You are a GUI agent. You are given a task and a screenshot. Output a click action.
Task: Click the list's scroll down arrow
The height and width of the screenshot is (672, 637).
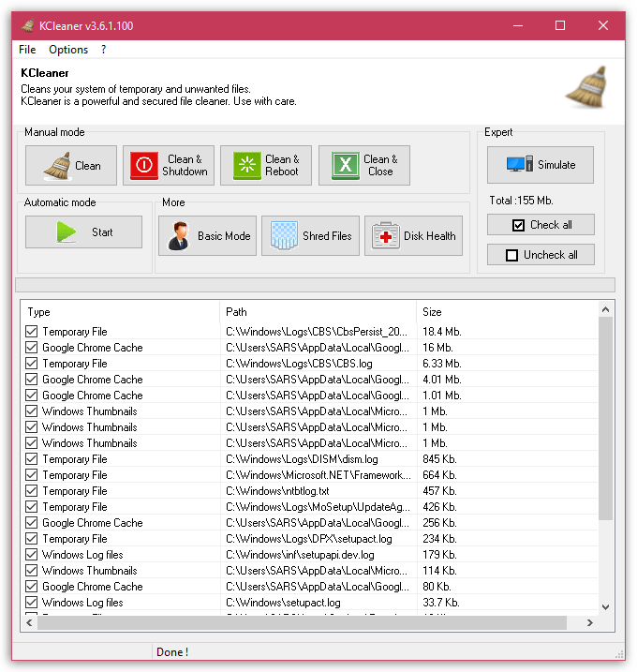(605, 606)
